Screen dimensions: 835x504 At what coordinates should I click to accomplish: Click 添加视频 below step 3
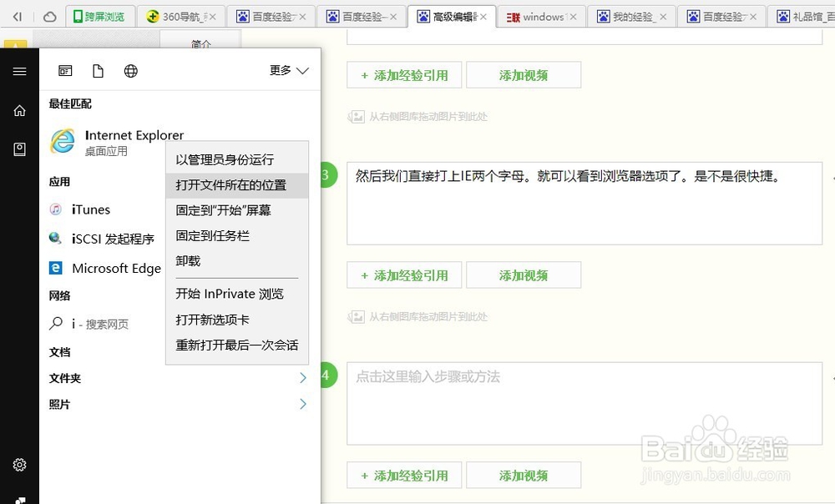[x=524, y=275]
